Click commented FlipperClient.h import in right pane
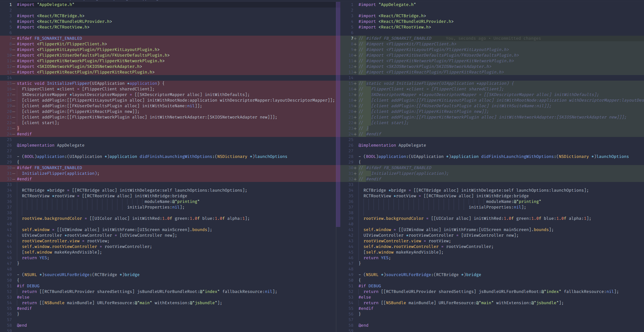Viewport: 644px width, 332px height. coord(407,44)
